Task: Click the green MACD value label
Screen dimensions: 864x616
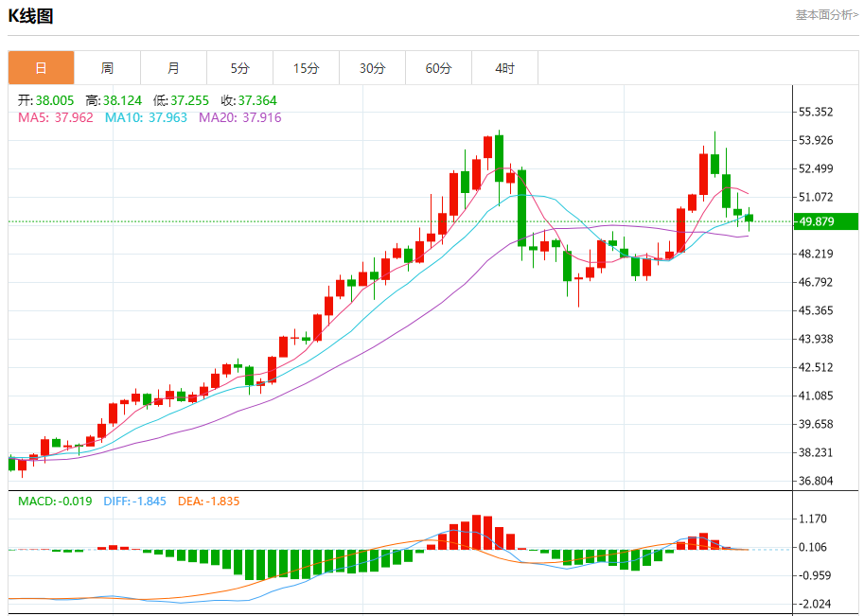Action: pos(55,501)
